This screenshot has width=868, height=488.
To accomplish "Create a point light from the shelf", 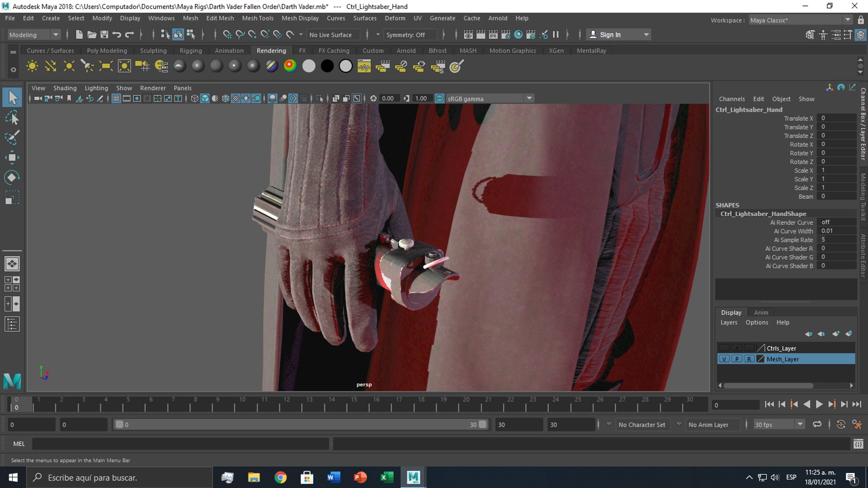I will (x=69, y=66).
